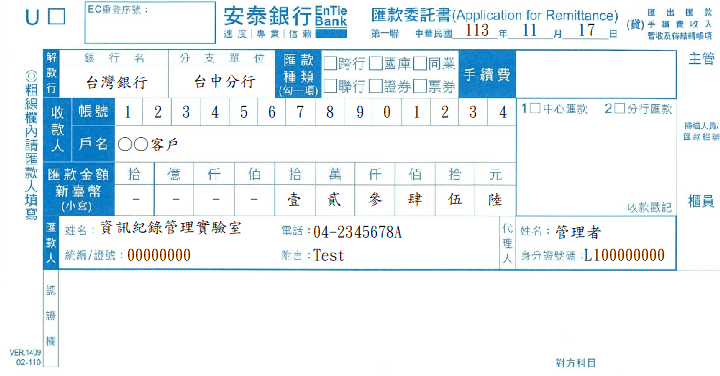Tick option 2 分行匯款 checkbox
This screenshot has height=376, width=720.
click(x=619, y=109)
